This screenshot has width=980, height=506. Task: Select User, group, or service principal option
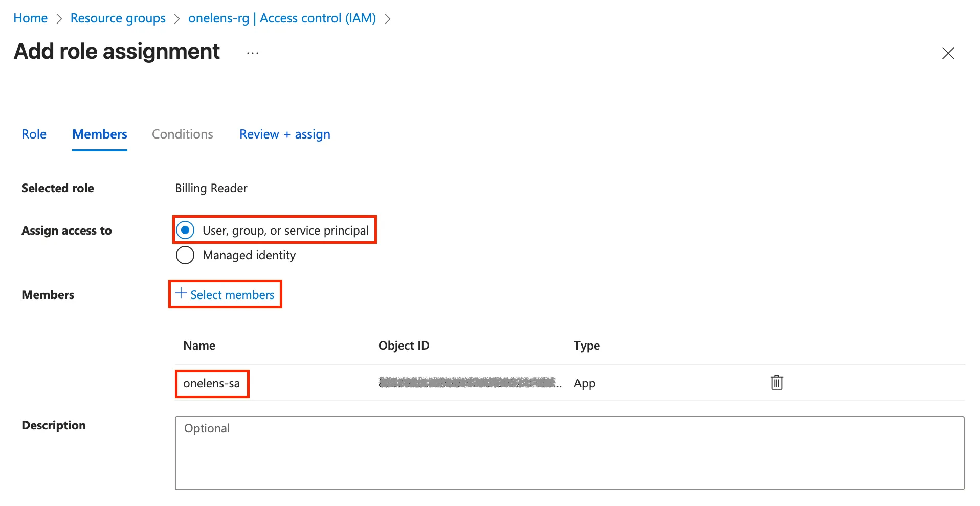[x=185, y=231]
